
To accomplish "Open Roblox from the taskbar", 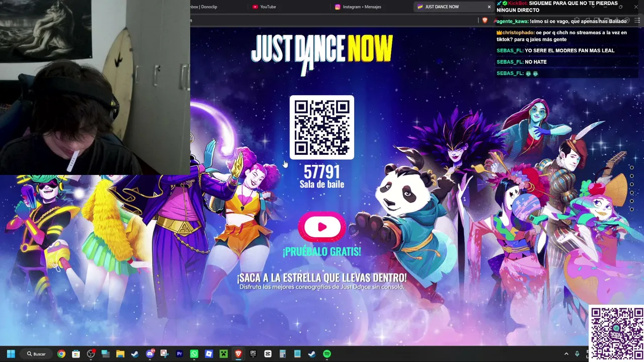I will click(209, 354).
